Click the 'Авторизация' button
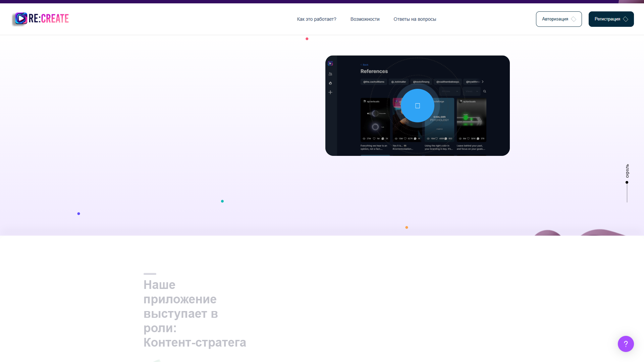 click(559, 19)
